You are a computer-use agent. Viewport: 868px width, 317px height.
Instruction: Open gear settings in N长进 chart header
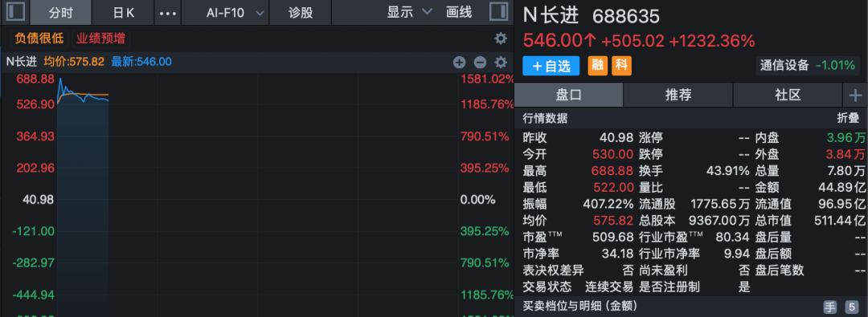[501, 62]
